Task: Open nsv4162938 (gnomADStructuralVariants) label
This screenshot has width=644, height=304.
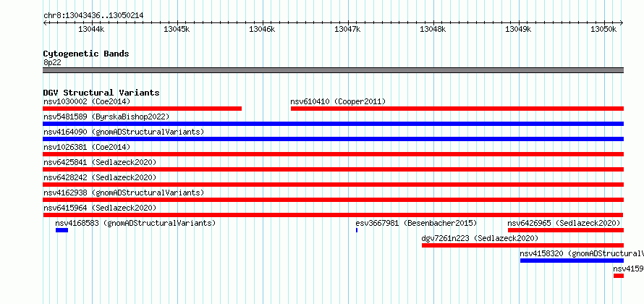Action: (124, 193)
